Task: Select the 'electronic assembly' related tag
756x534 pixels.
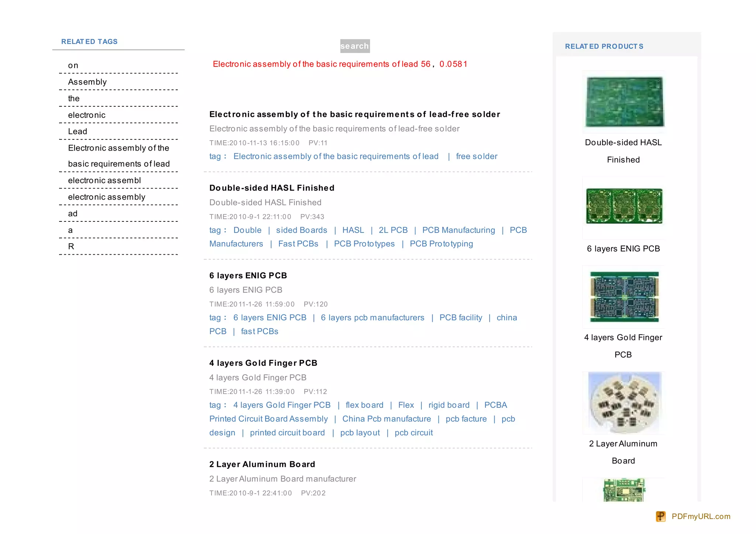Action: [107, 197]
